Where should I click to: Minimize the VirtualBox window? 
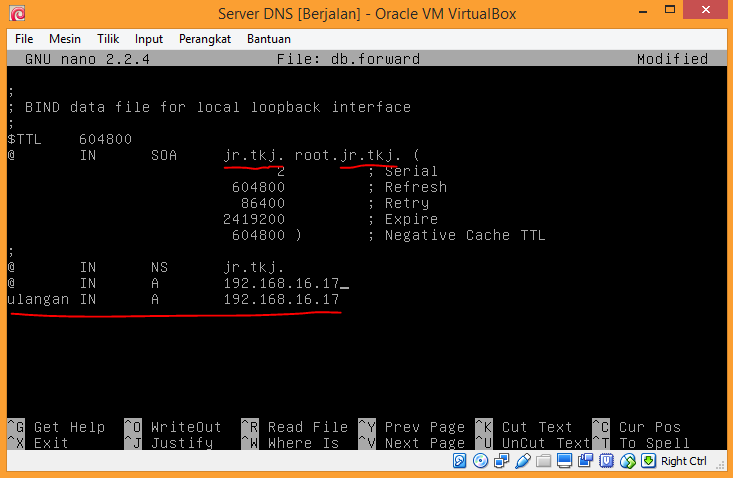pyautogui.click(x=643, y=10)
